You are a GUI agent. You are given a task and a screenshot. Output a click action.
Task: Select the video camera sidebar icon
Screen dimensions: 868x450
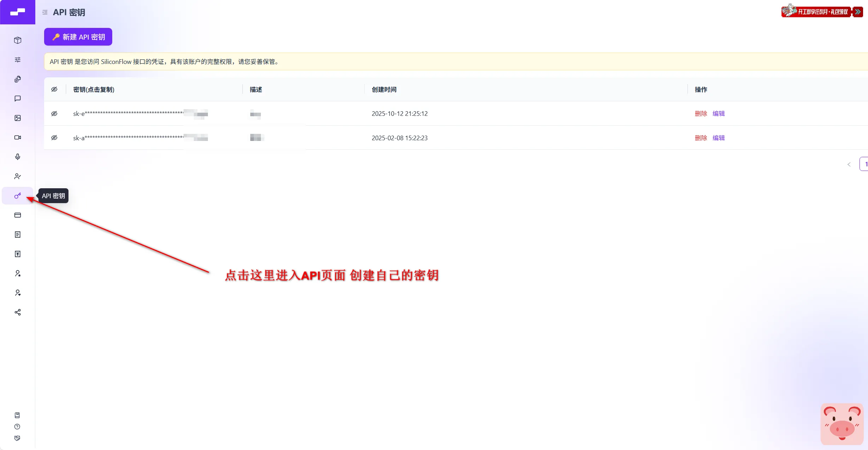tap(18, 137)
